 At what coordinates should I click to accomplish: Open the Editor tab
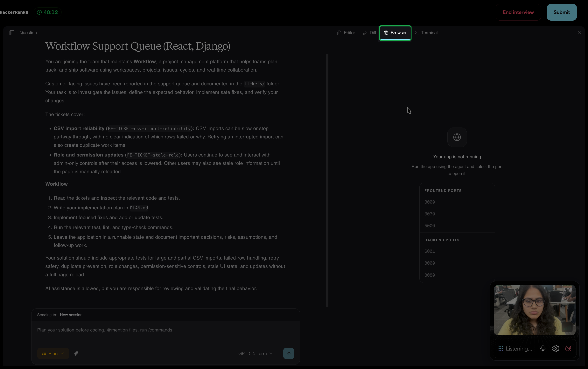346,33
